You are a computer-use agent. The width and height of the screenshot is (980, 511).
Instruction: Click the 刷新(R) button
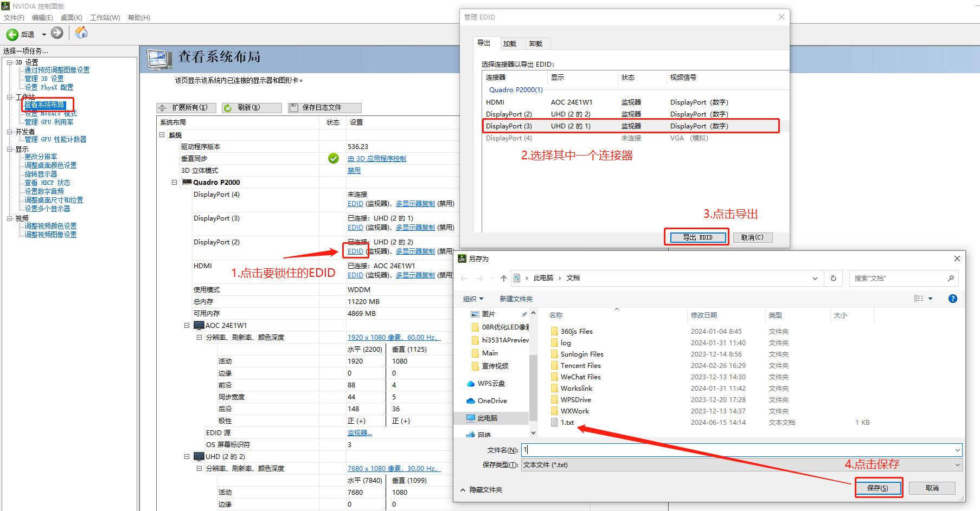[252, 108]
